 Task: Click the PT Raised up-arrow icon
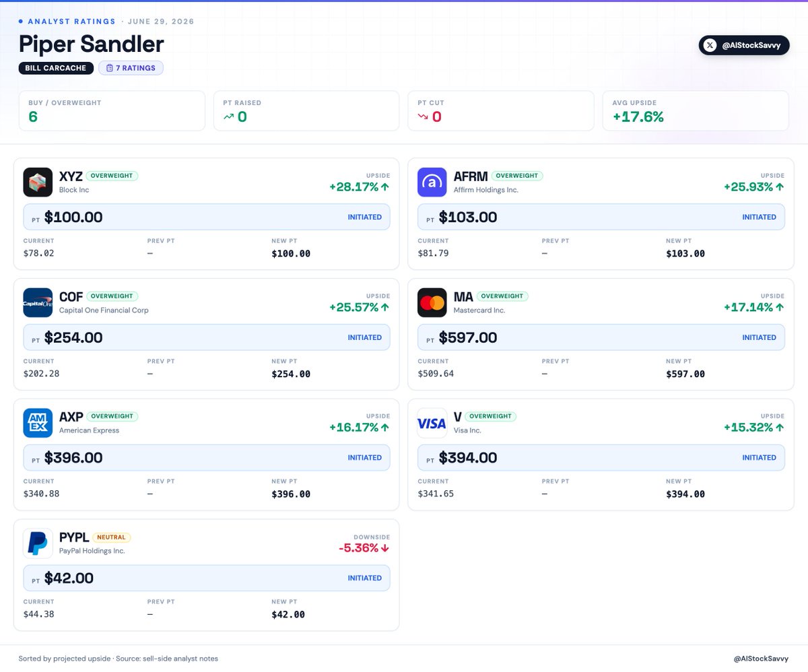tap(229, 116)
